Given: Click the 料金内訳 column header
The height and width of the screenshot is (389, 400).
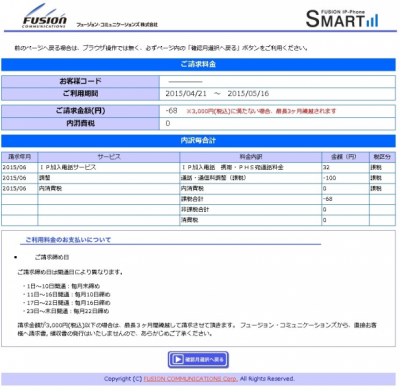Looking at the screenshot, I should coord(251,157).
